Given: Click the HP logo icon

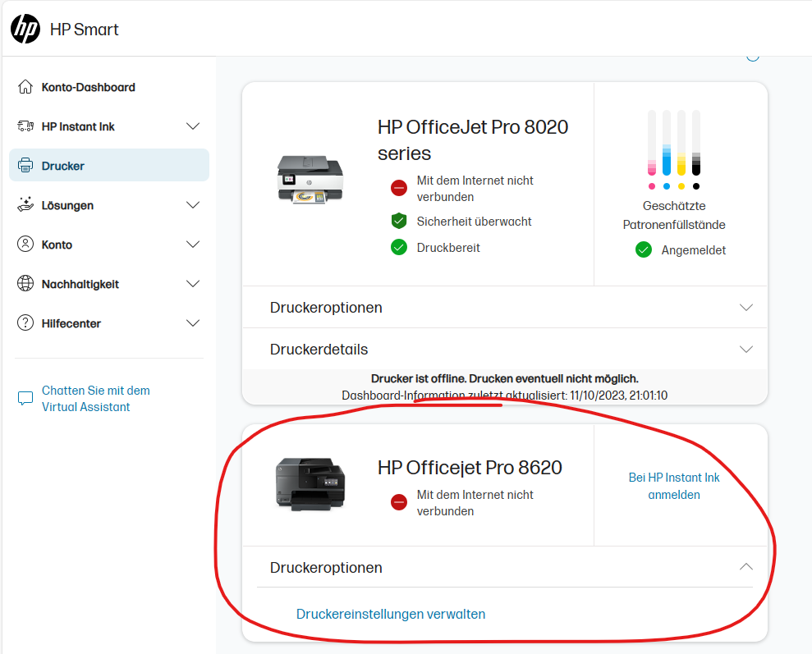Looking at the screenshot, I should (x=25, y=30).
